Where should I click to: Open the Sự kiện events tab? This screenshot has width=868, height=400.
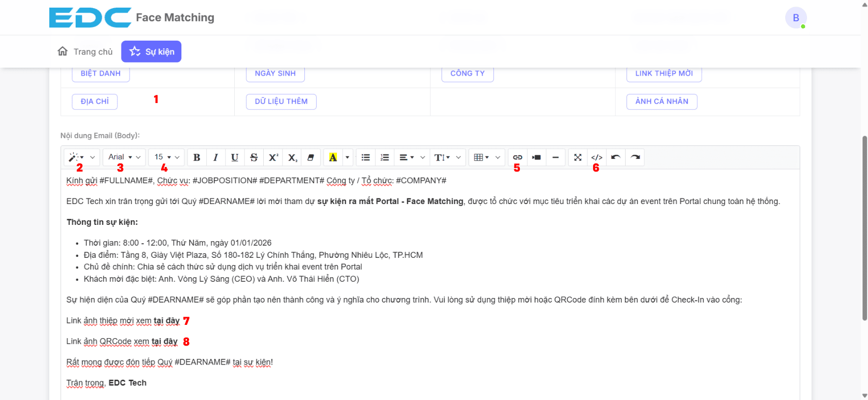pyautogui.click(x=151, y=52)
